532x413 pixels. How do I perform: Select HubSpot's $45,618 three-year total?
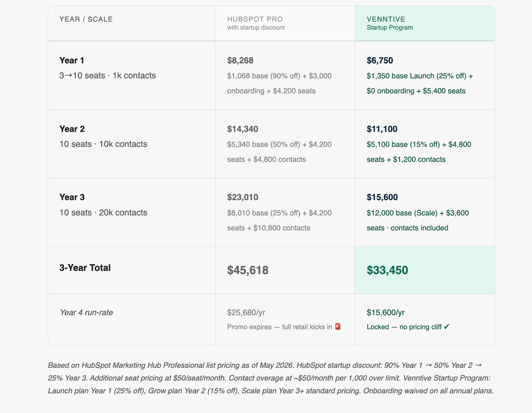(x=248, y=270)
